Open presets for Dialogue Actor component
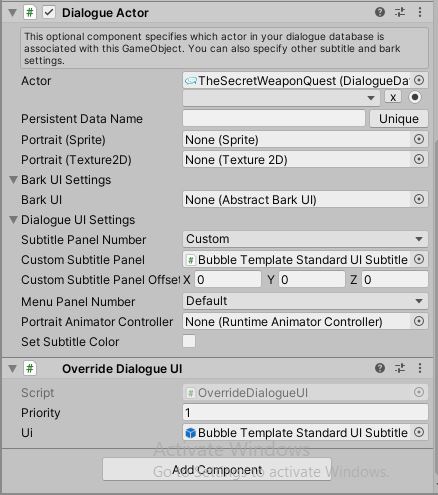438x495 pixels. [400, 12]
